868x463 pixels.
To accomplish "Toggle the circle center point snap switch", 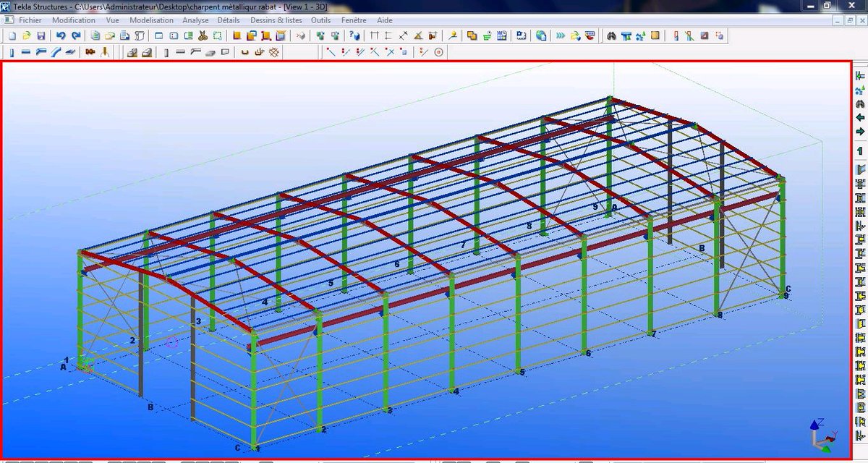I will [438, 52].
